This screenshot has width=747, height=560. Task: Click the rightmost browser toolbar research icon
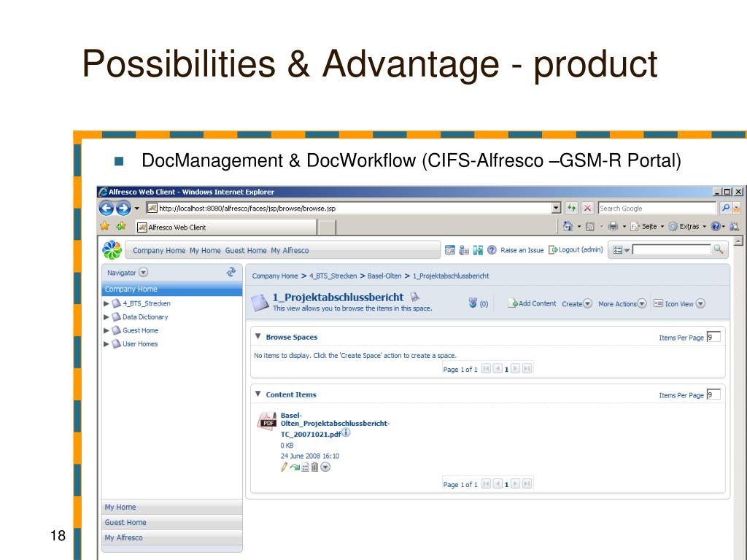(734, 227)
